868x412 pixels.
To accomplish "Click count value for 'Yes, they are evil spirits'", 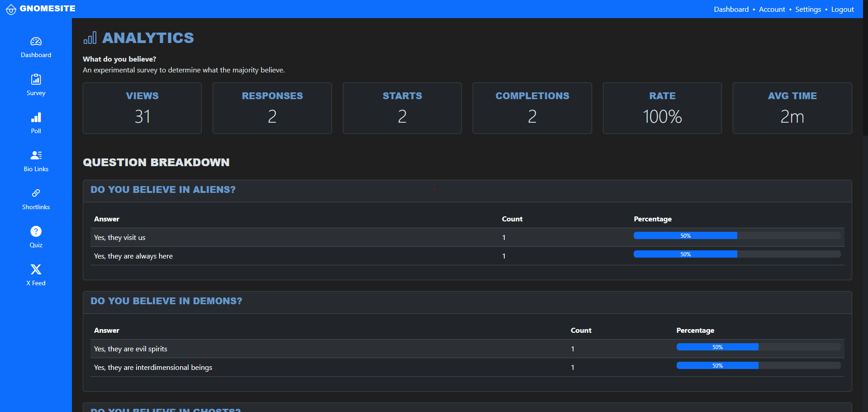I will tap(573, 349).
